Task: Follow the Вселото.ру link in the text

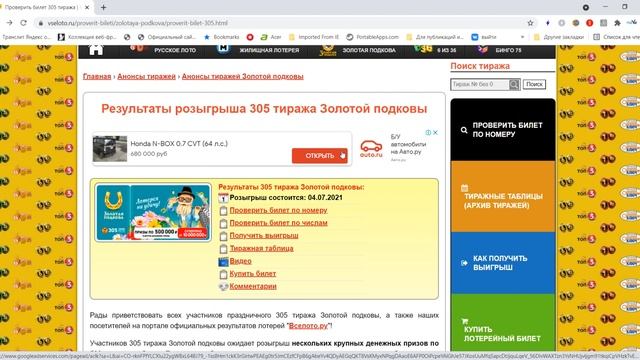Action: pos(308,326)
